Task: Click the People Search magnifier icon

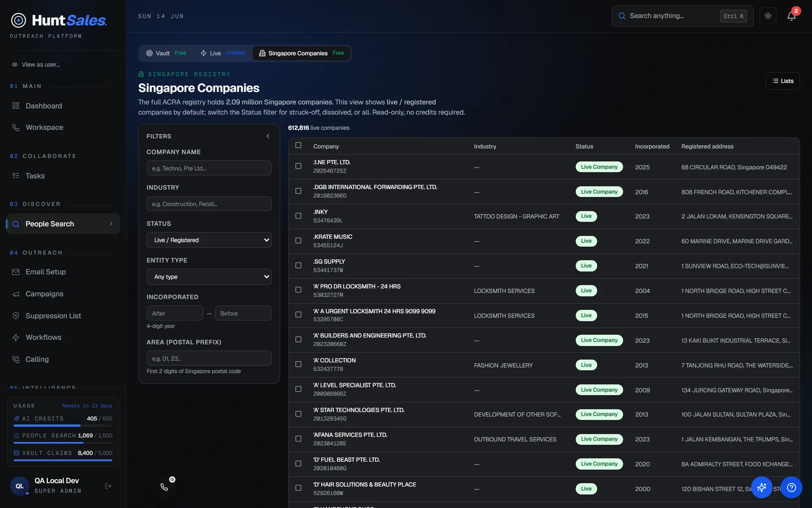Action: (16, 224)
